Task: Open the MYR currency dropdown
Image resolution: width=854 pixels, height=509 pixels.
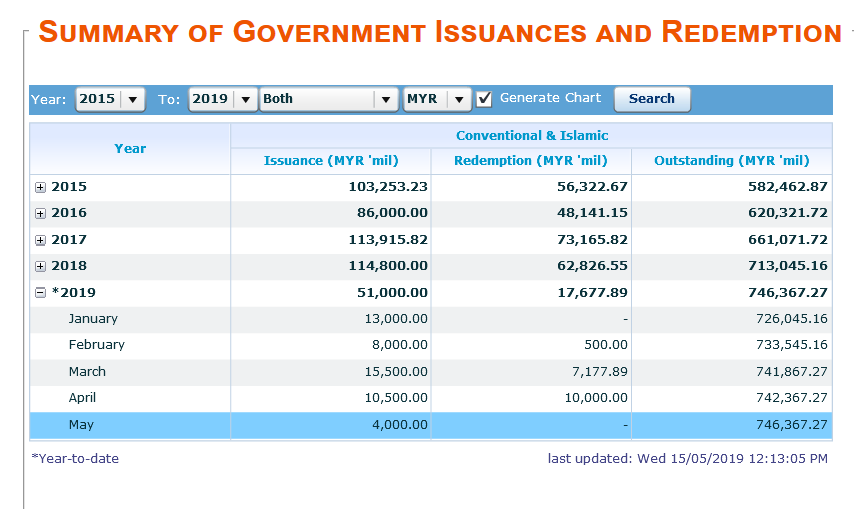Action: pos(437,99)
